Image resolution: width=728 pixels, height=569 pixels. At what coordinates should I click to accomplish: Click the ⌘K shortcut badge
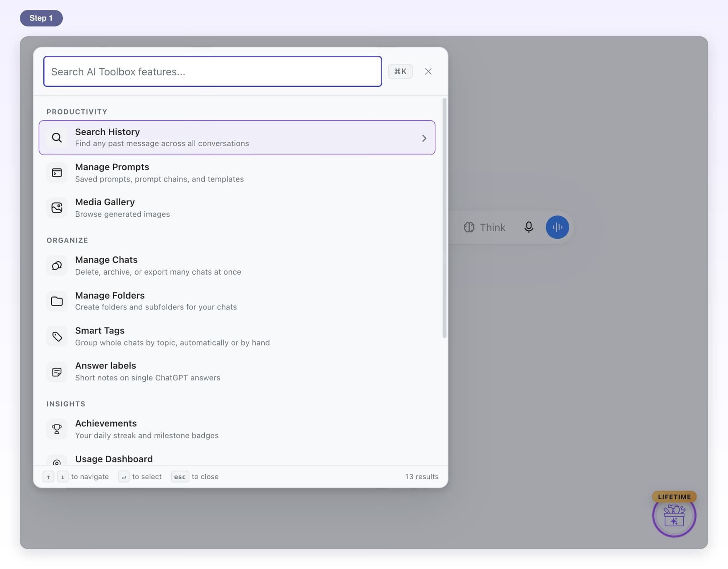[x=400, y=72]
